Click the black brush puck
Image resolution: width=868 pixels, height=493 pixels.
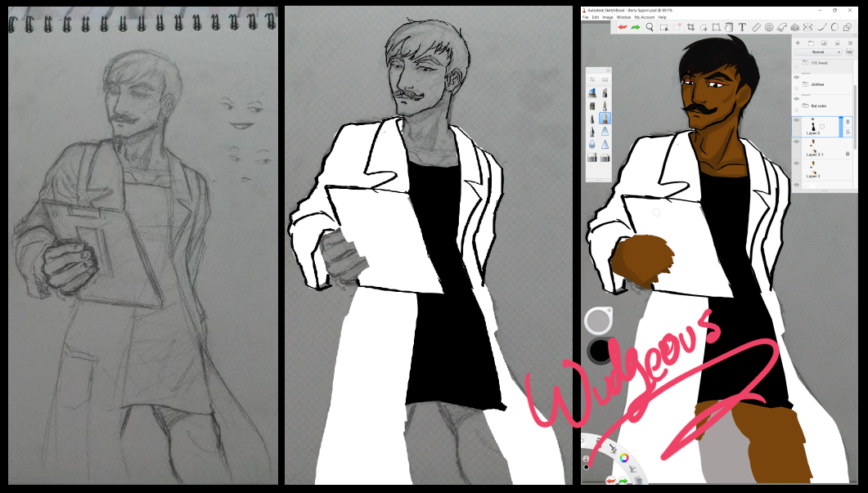pos(600,351)
